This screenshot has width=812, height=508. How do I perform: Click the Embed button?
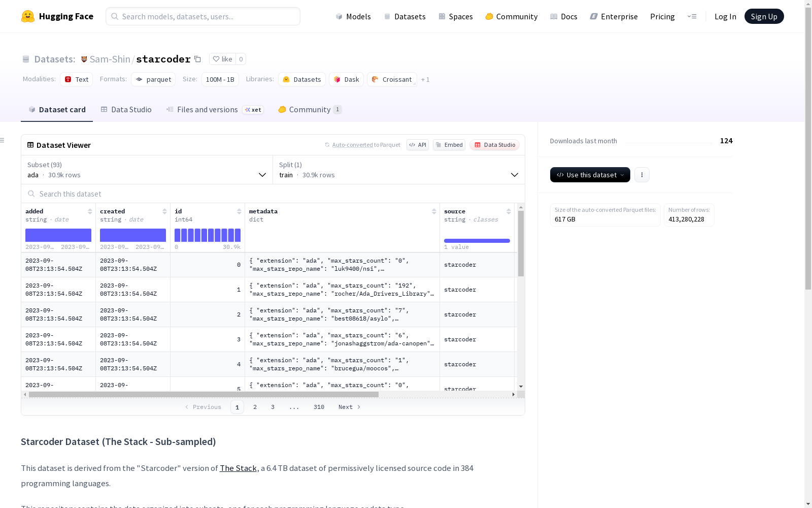pos(449,145)
